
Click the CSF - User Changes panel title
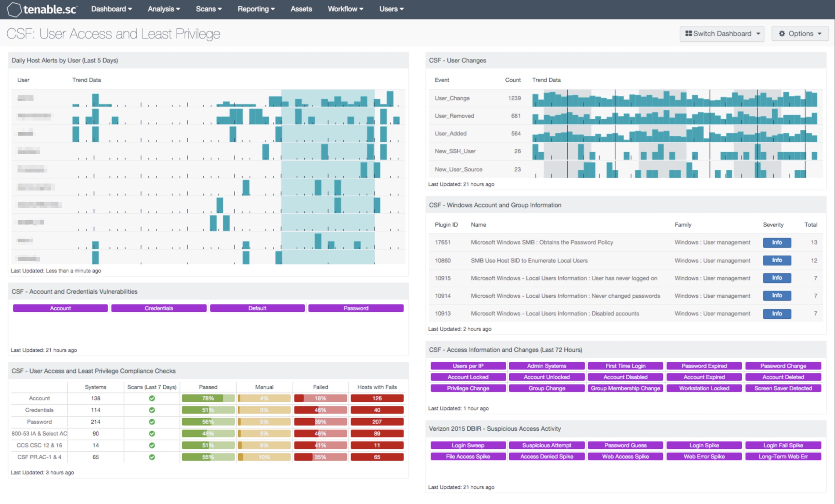pos(457,60)
